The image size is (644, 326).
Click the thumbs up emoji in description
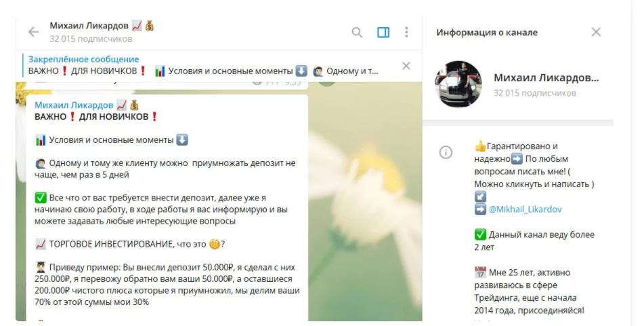pos(480,146)
